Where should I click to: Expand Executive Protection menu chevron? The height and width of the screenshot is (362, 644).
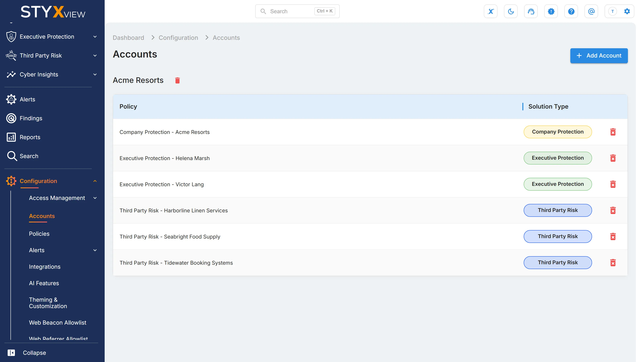(x=95, y=37)
